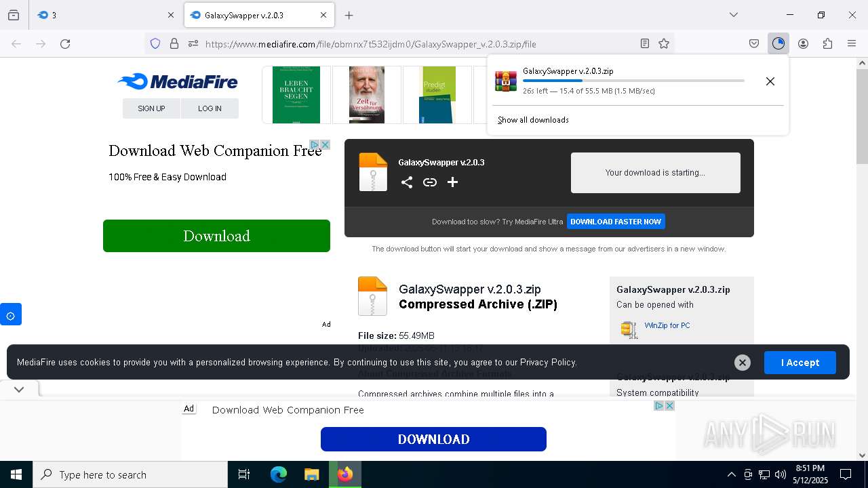Bookmark this page with the star
868x488 pixels.
click(664, 43)
